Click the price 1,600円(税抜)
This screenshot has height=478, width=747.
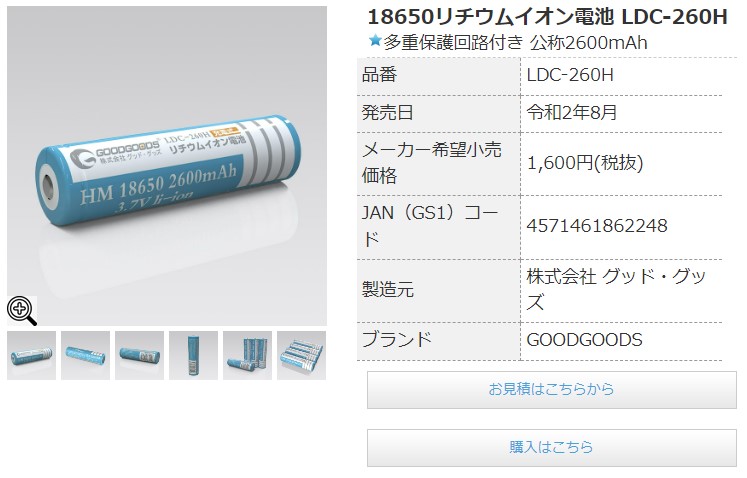[x=585, y=163]
